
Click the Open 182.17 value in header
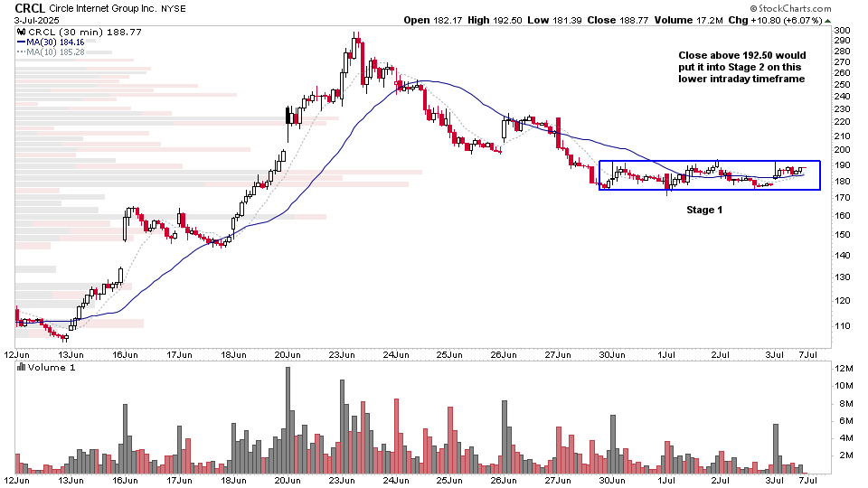coord(432,20)
